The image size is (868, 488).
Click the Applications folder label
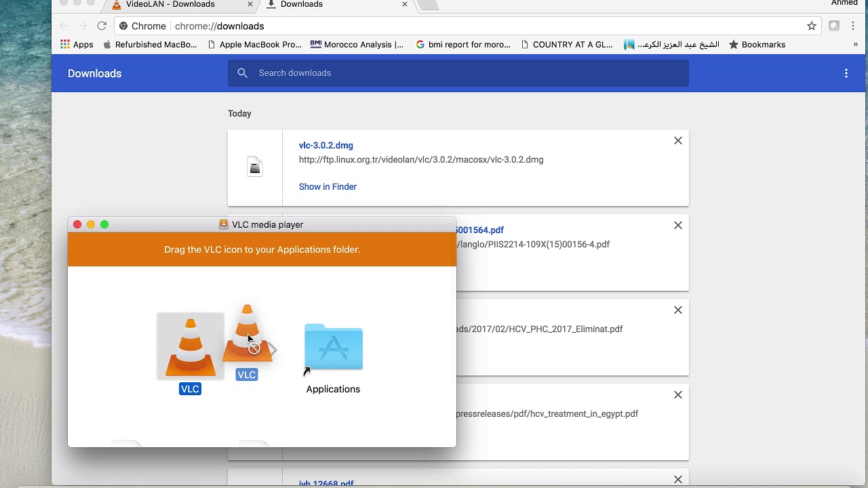[x=333, y=389]
